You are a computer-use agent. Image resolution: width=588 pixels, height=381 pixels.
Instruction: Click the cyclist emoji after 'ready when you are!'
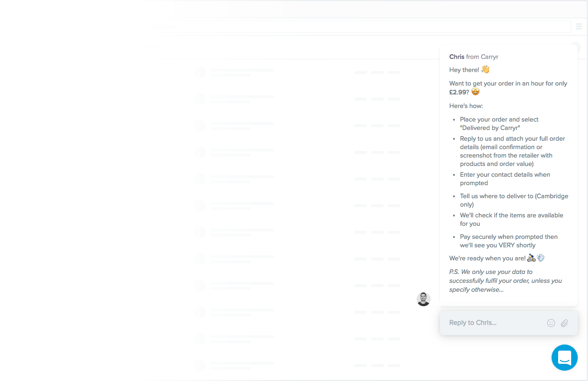(x=531, y=258)
